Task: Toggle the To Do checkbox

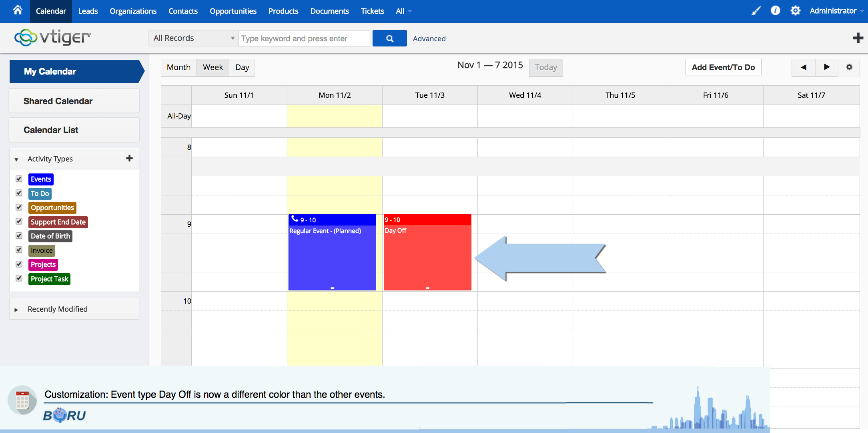Action: [x=19, y=193]
